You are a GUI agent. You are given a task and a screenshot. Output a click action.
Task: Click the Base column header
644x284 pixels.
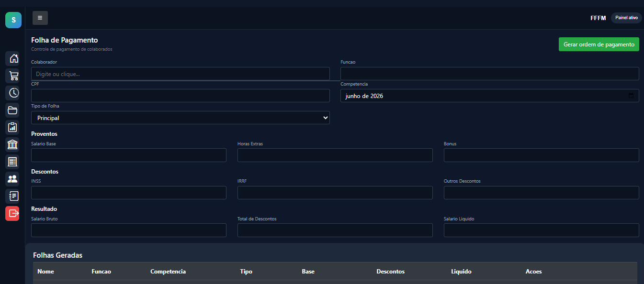308,272
